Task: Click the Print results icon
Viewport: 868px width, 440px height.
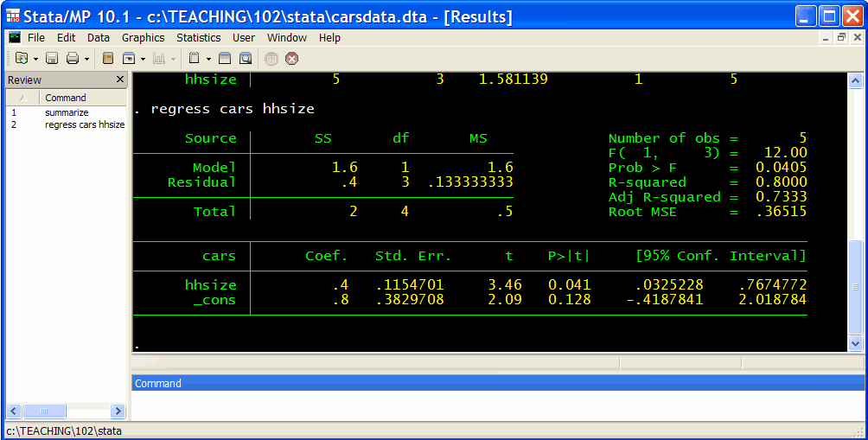Action: point(73,58)
